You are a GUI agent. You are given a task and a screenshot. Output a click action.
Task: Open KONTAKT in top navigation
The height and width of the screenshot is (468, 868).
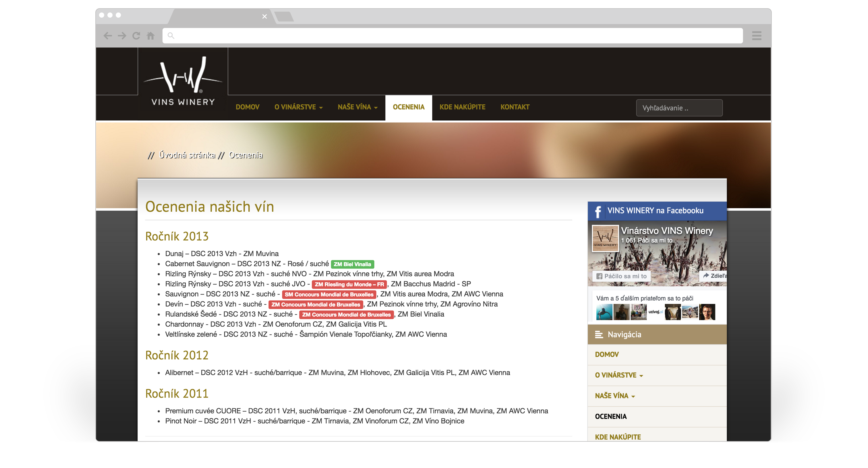pos(515,107)
